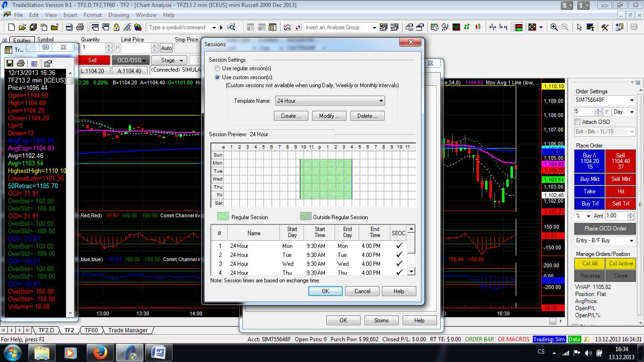This screenshot has width=644, height=362.
Task: Open the OCO/OSO dropdown button
Action: 131,60
